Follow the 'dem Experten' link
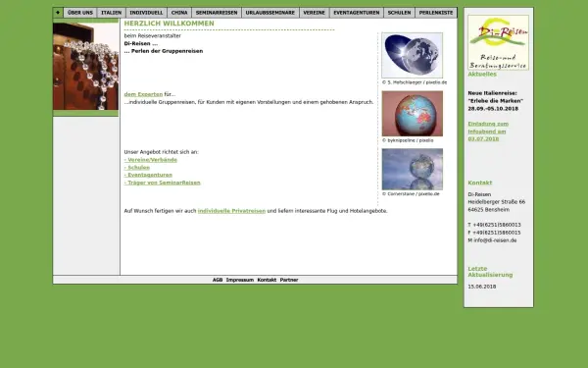 (143, 94)
